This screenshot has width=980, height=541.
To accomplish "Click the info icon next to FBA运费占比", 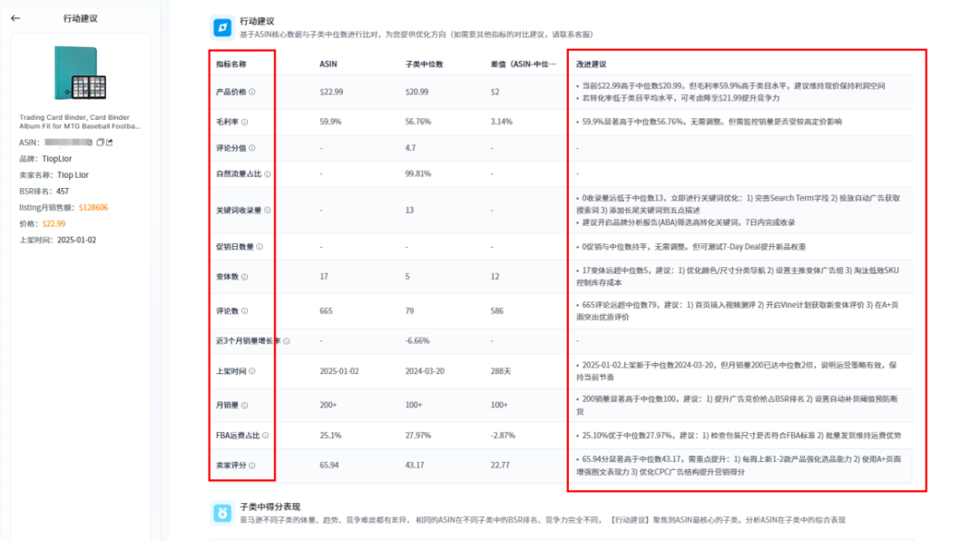I will [266, 436].
